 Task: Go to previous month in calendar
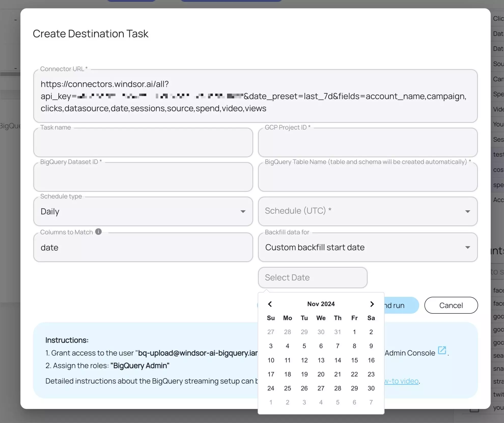[270, 304]
